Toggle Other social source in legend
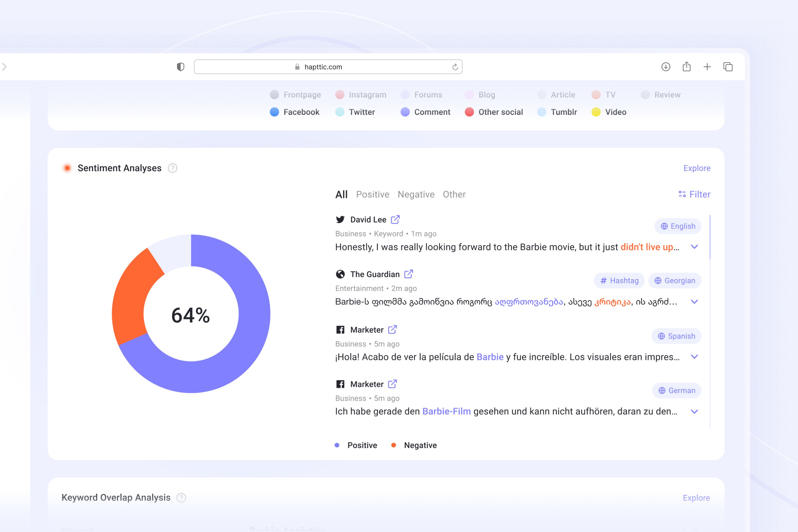Viewport: 798px width, 532px height. [x=494, y=112]
